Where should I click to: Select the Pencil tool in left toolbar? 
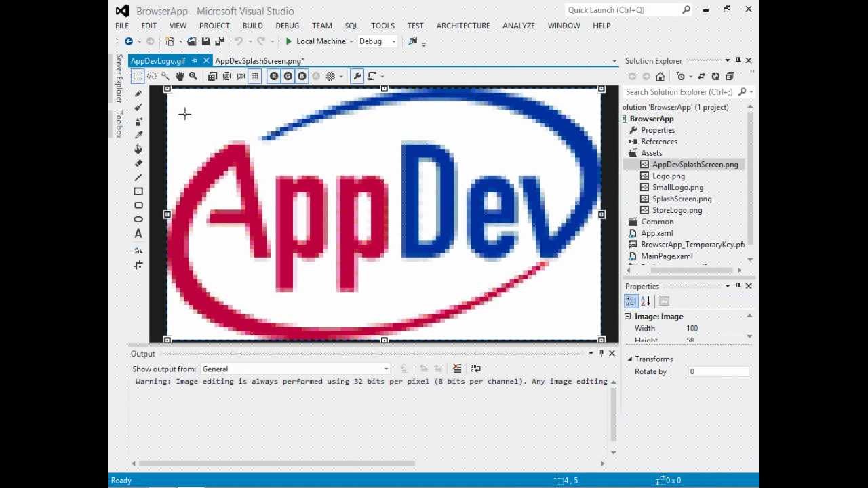click(138, 94)
